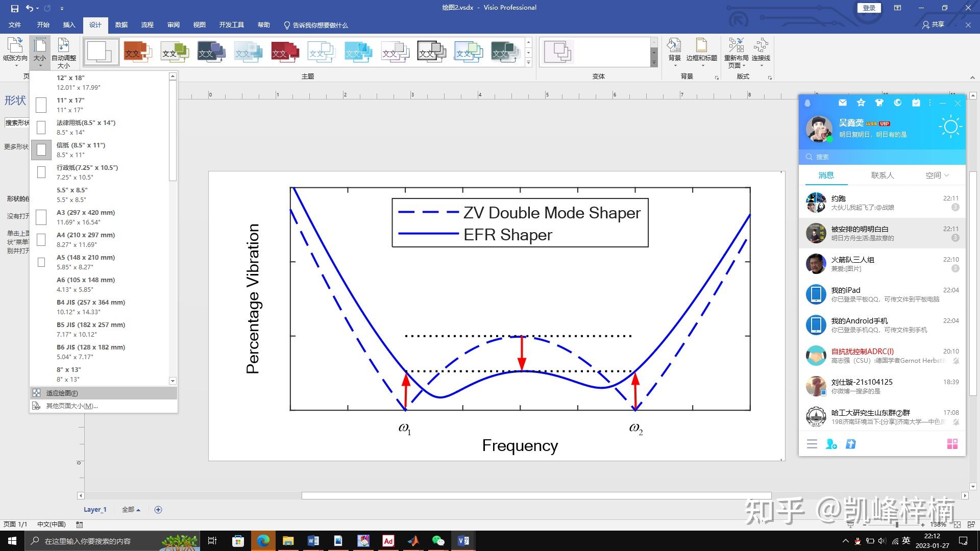Open the QQ mail envelope icon
This screenshot has height=551, width=980.
coord(843,103)
